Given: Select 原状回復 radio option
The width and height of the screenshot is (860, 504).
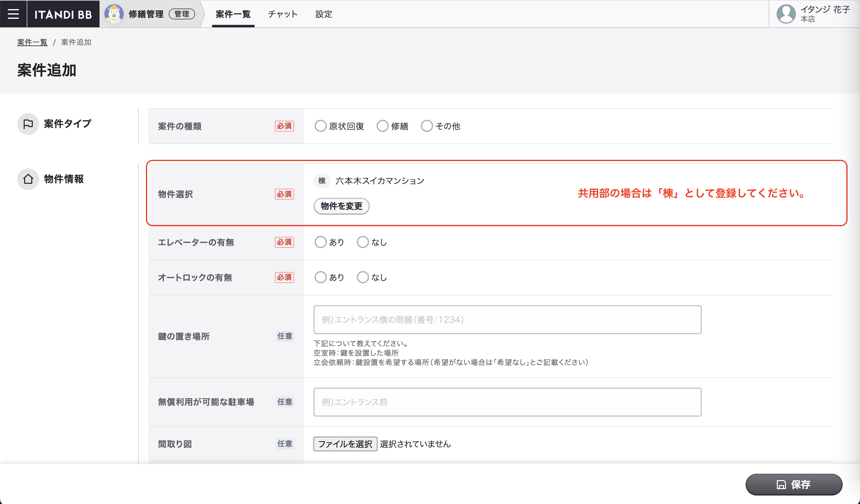Looking at the screenshot, I should [320, 126].
